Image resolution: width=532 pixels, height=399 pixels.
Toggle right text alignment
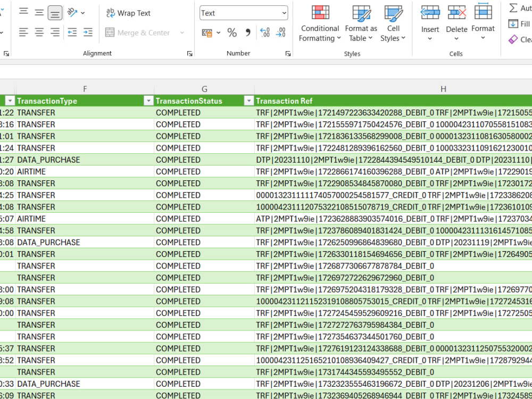tap(54, 32)
